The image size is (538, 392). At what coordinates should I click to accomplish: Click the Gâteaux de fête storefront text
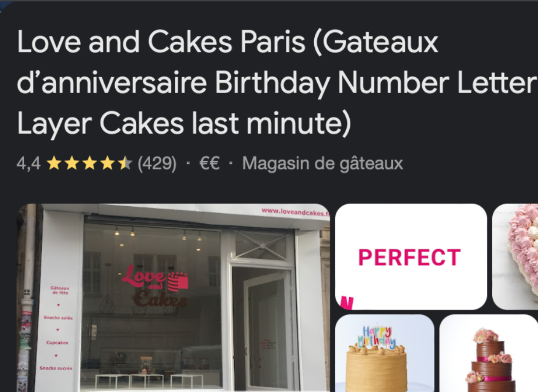(x=59, y=290)
